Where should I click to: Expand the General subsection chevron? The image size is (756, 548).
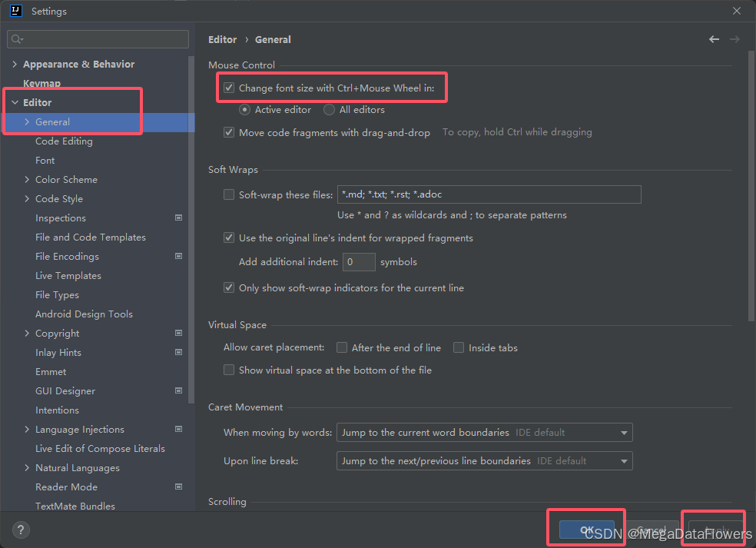(x=27, y=121)
